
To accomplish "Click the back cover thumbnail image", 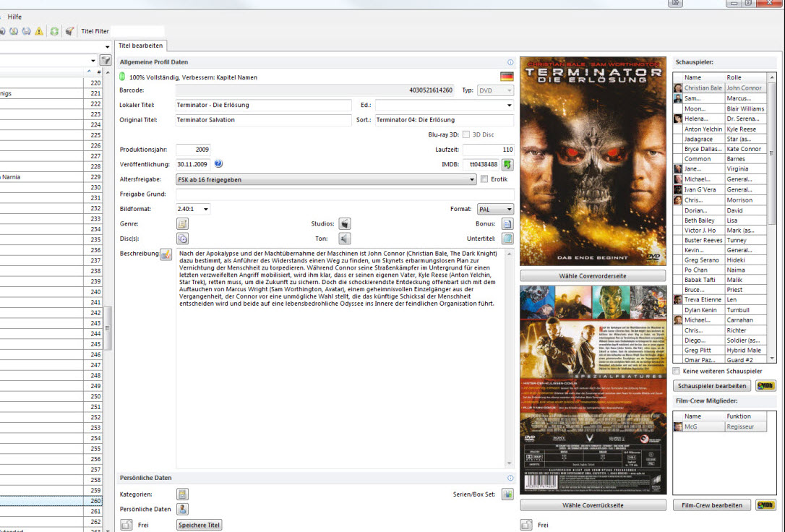I will coord(593,390).
